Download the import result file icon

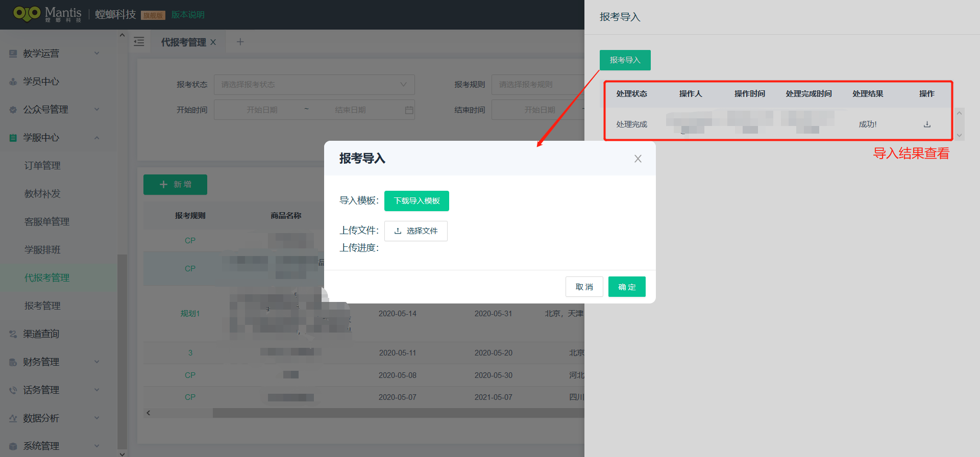click(927, 124)
